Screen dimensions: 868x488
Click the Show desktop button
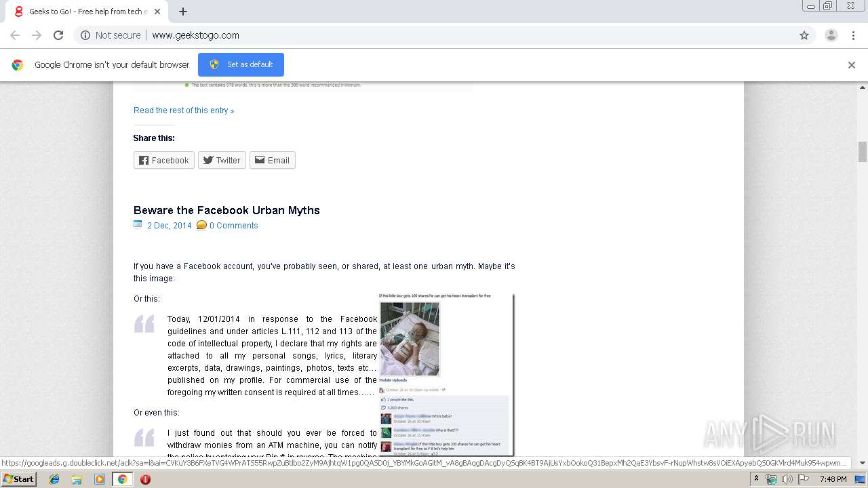pos(861,479)
